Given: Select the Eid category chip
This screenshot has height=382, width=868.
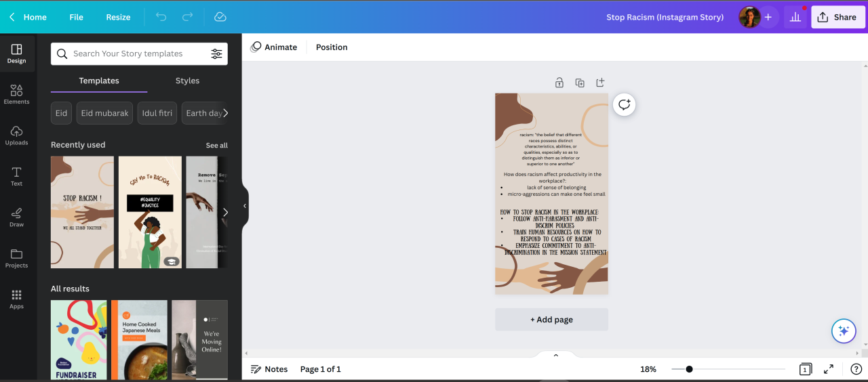Looking at the screenshot, I should 61,113.
